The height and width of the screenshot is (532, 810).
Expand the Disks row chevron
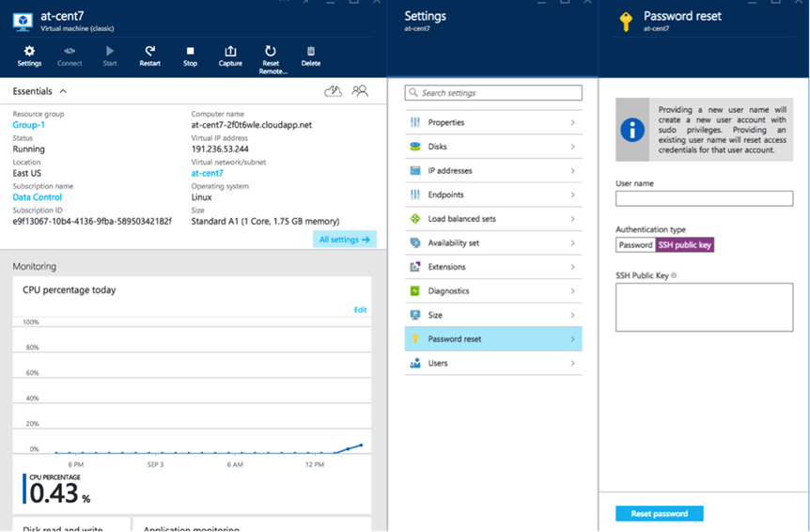click(x=572, y=147)
